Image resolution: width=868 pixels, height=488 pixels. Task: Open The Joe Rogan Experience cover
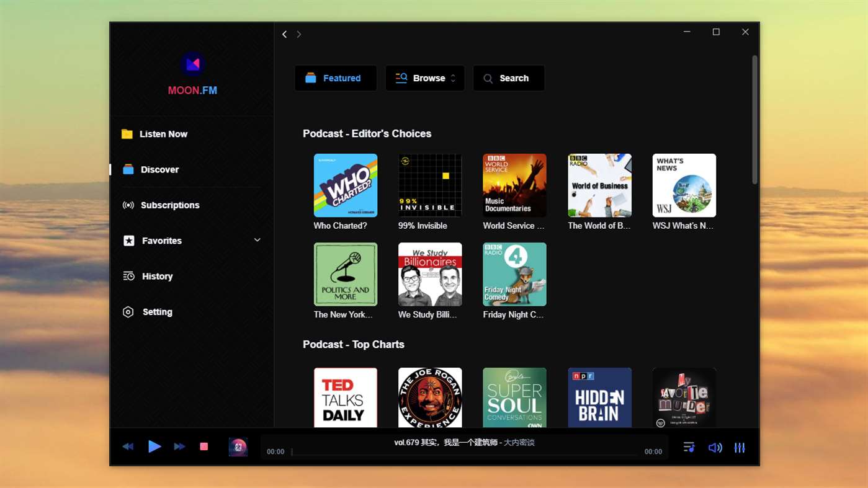[430, 397]
